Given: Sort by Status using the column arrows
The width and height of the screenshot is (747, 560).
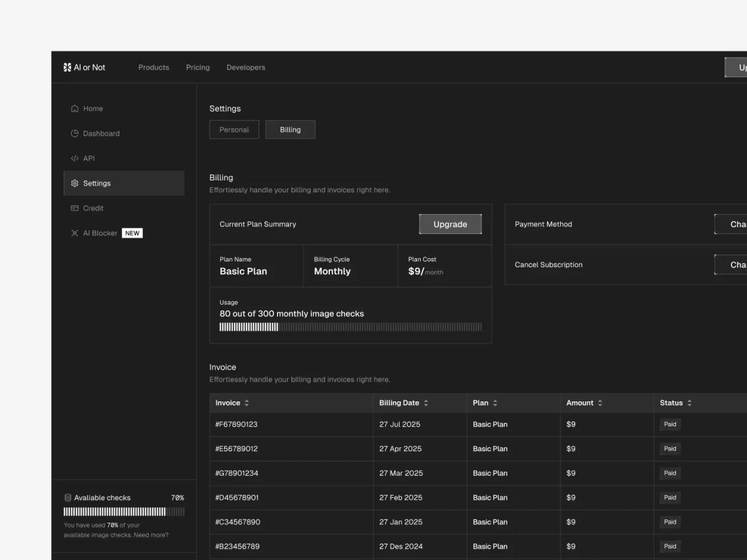Looking at the screenshot, I should click(689, 403).
